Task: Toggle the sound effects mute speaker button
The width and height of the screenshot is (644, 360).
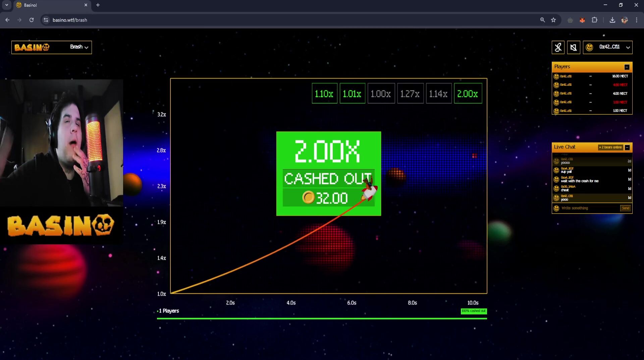Action: (x=574, y=47)
